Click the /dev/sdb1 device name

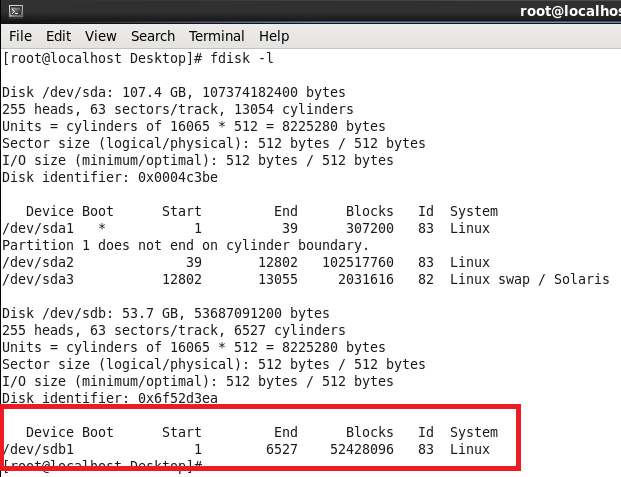(38, 449)
